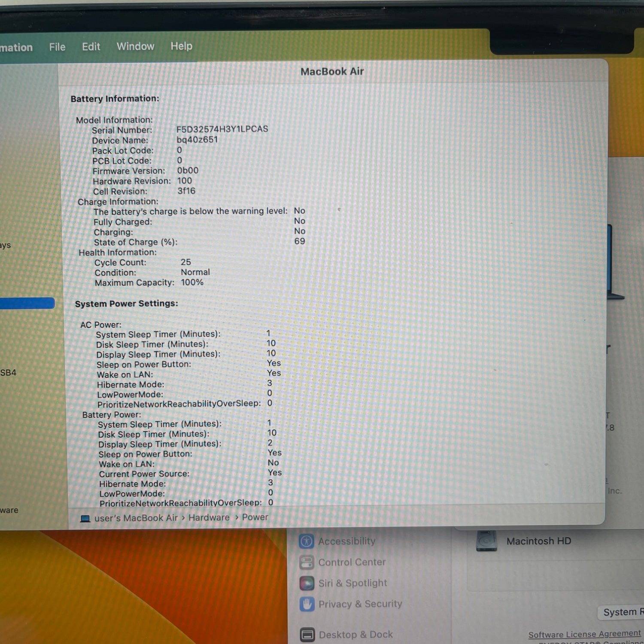Select "user's MacBook Air" in the path bar
The height and width of the screenshot is (644, 644).
(x=136, y=518)
